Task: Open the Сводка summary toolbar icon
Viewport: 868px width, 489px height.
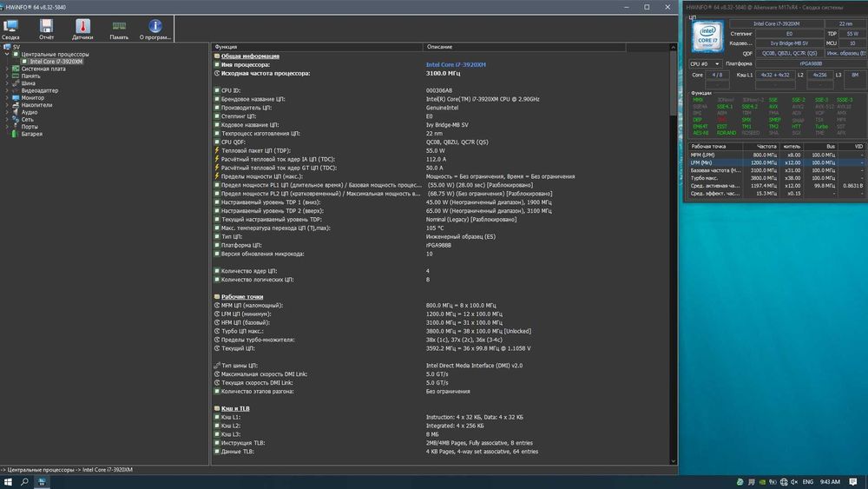Action: point(10,30)
